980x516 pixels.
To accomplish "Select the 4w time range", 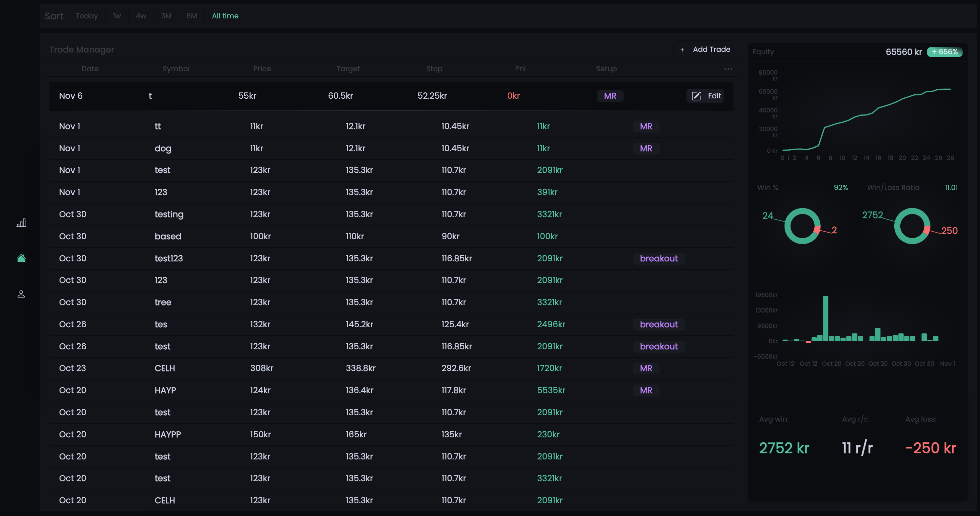I will click(x=141, y=16).
